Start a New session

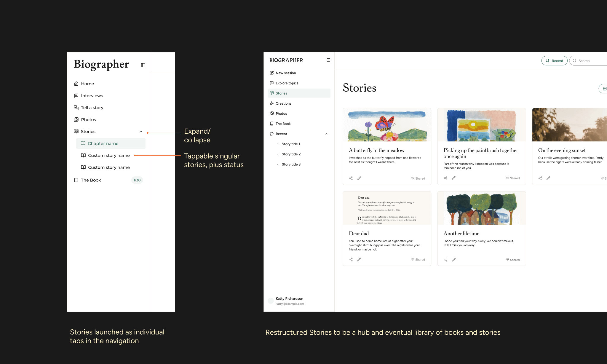[x=283, y=73]
